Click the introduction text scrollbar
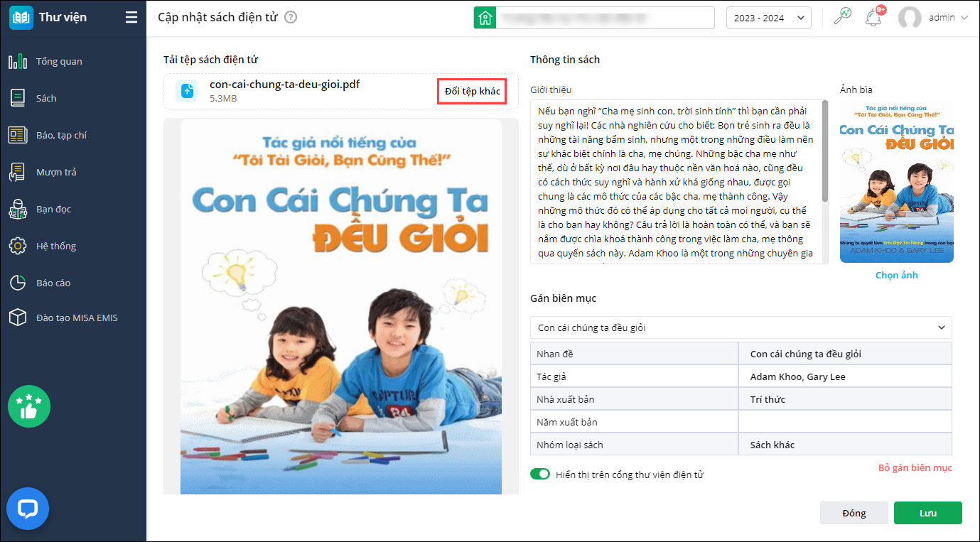This screenshot has height=542, width=980. coord(824,150)
